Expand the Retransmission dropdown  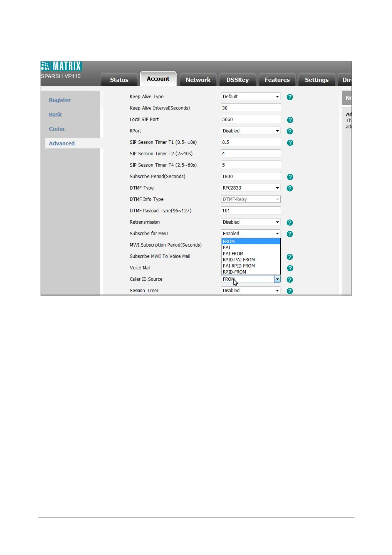tap(251, 222)
